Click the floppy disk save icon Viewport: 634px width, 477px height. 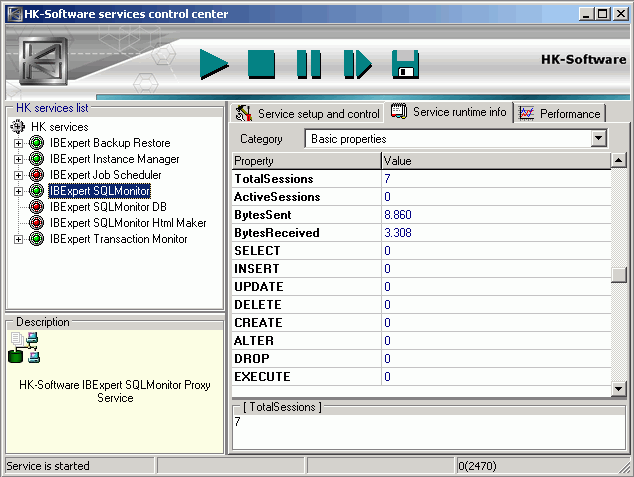coord(405,64)
